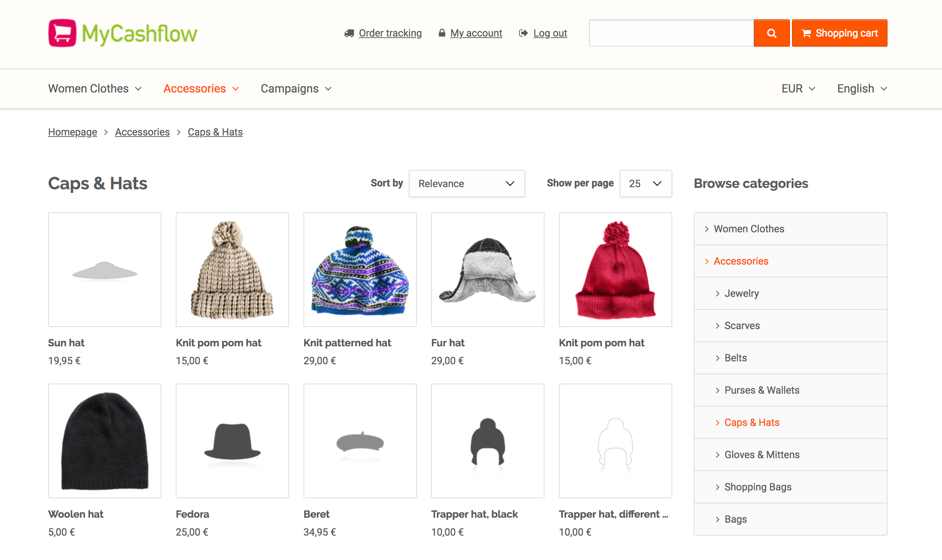Viewport: 942px width, 560px height.
Task: Click the Log out link
Action: (x=550, y=33)
